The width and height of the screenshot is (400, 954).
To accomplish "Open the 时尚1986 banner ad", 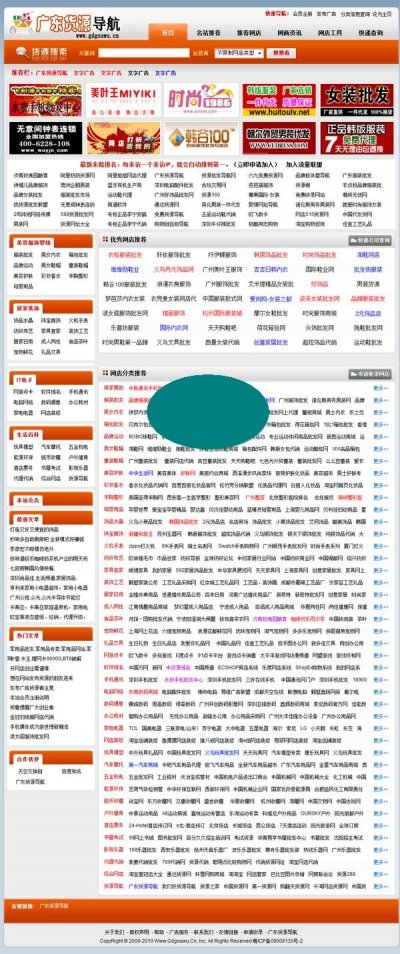I will pyautogui.click(x=202, y=100).
